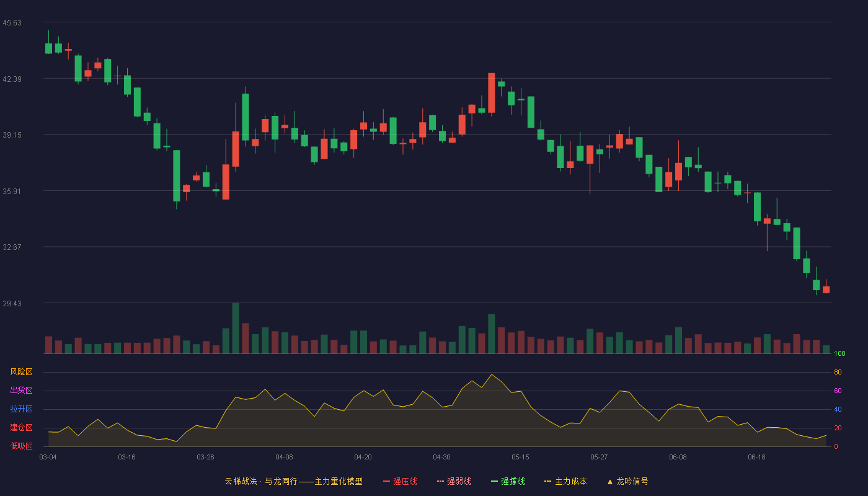868x496 pixels.
Task: Click the 42.39 price axis label
Action: tap(12, 79)
